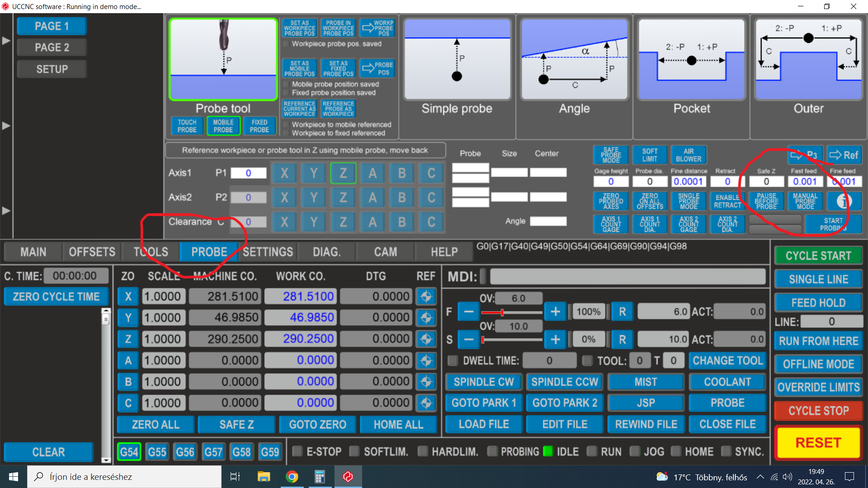Select the Simple probe diagram
The width and height of the screenshot is (868, 488).
(457, 60)
